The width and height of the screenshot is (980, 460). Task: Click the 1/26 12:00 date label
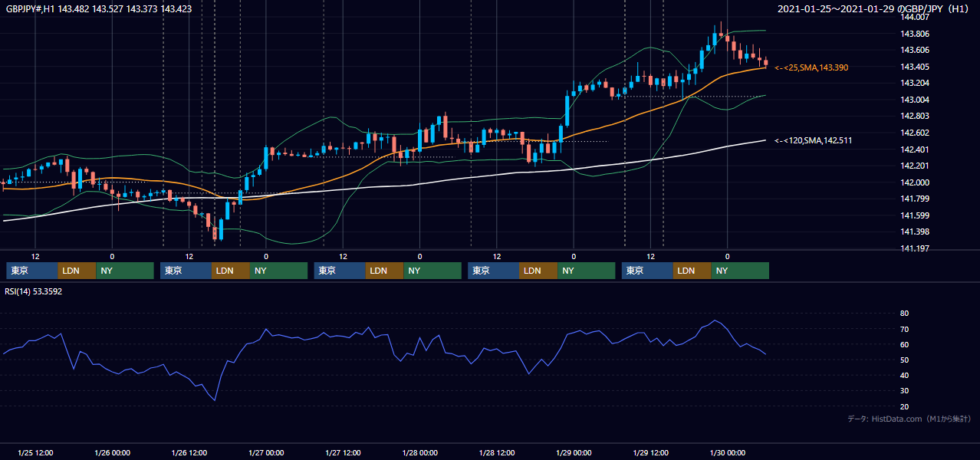tap(189, 452)
